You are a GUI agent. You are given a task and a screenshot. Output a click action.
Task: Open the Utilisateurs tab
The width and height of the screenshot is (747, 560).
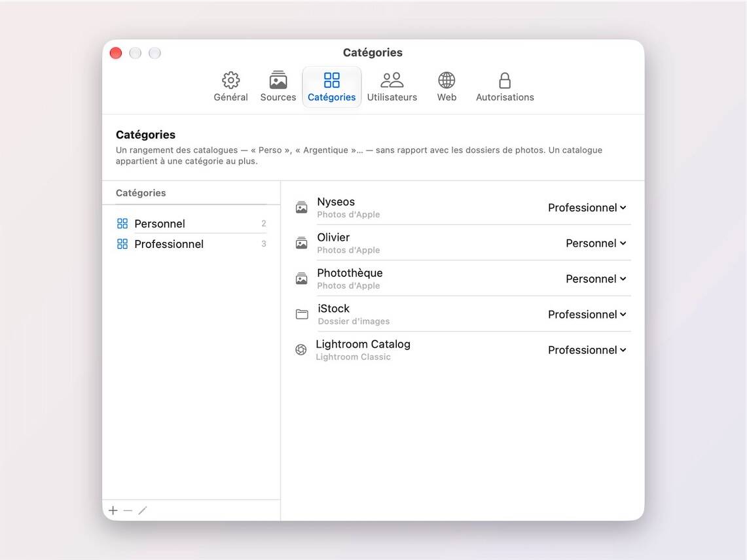pyautogui.click(x=392, y=87)
